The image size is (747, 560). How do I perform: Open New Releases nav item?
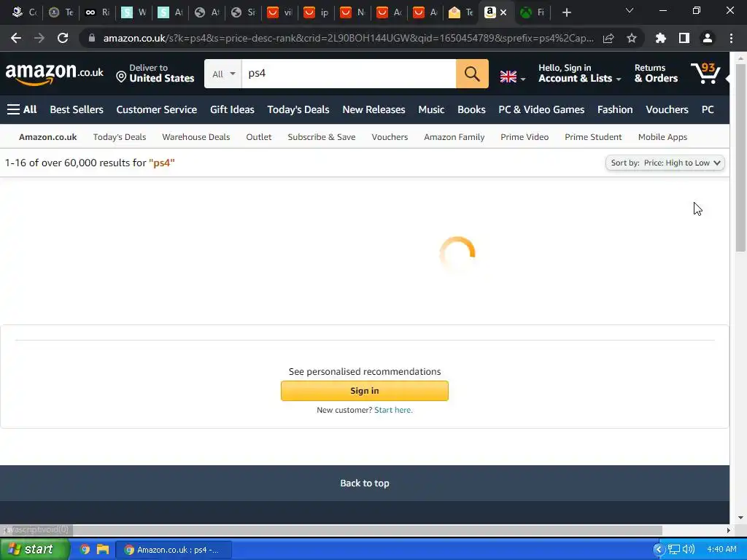373,109
